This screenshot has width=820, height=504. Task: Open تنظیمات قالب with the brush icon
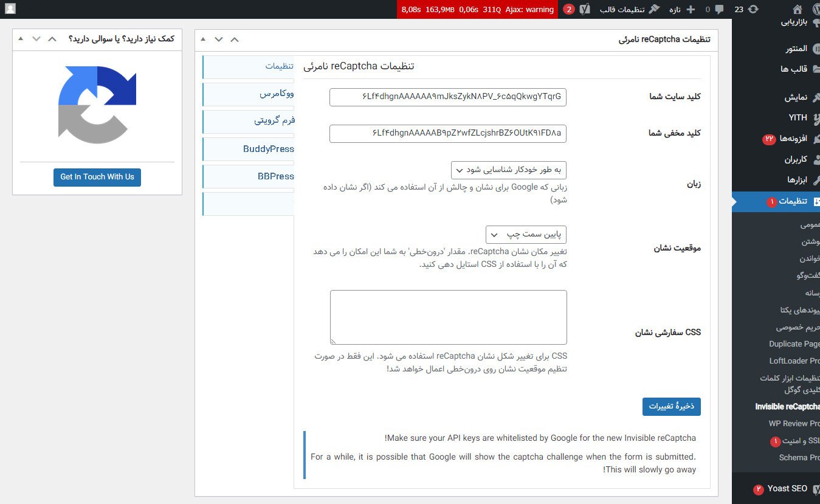click(630, 9)
